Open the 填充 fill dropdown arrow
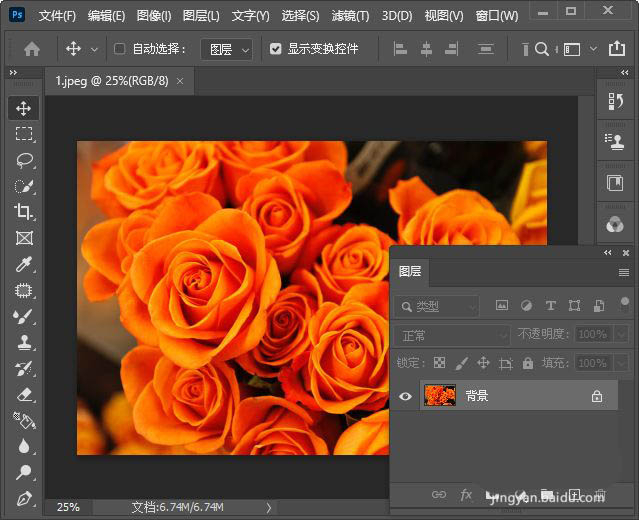 pos(621,362)
